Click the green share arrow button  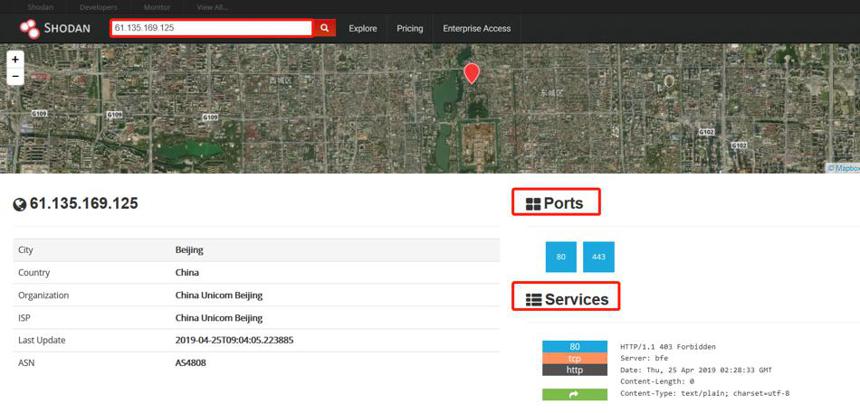pyautogui.click(x=575, y=394)
